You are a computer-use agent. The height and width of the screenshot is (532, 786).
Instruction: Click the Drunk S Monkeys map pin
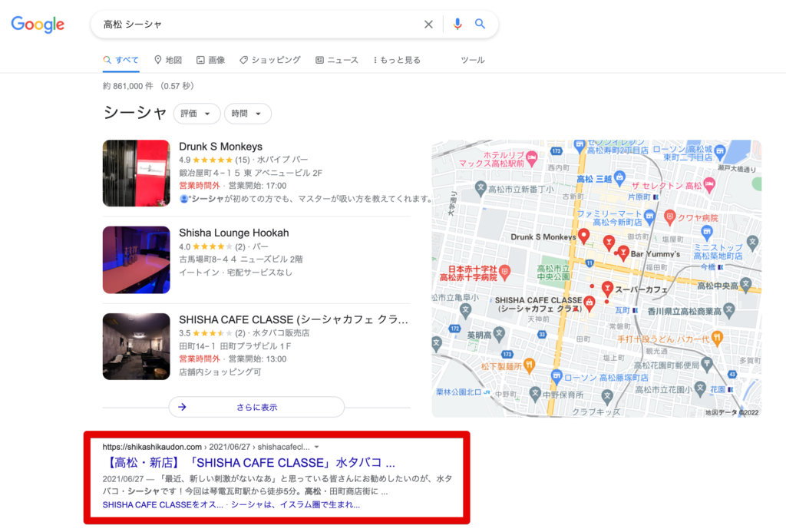583,235
